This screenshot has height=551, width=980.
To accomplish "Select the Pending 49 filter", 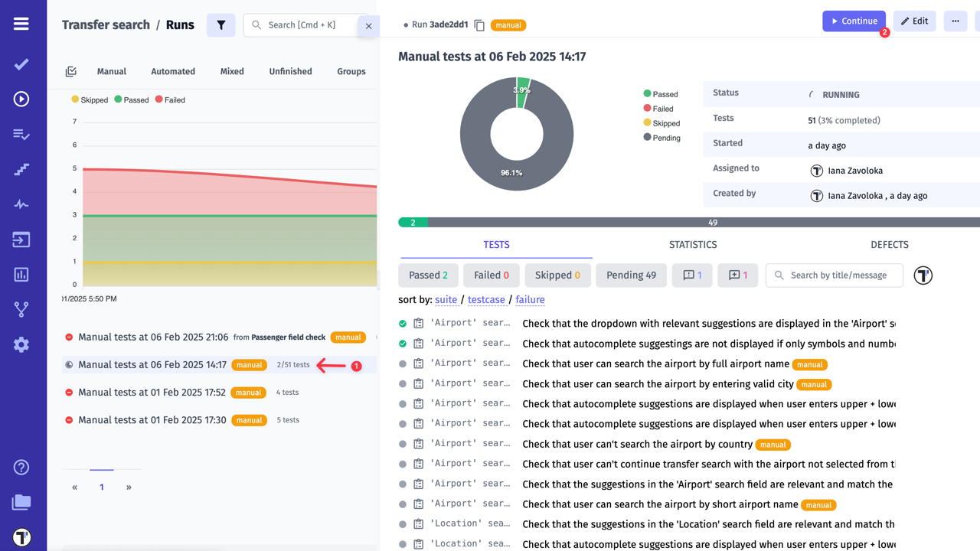I will coord(631,275).
